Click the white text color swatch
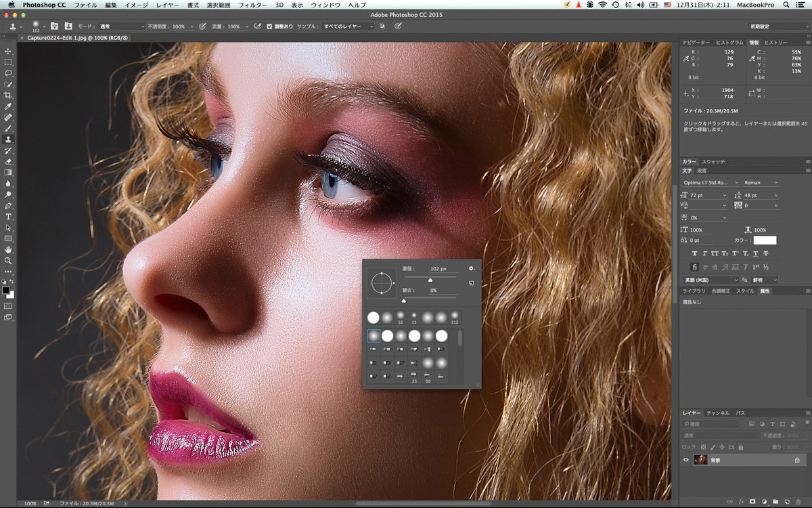 [x=765, y=240]
